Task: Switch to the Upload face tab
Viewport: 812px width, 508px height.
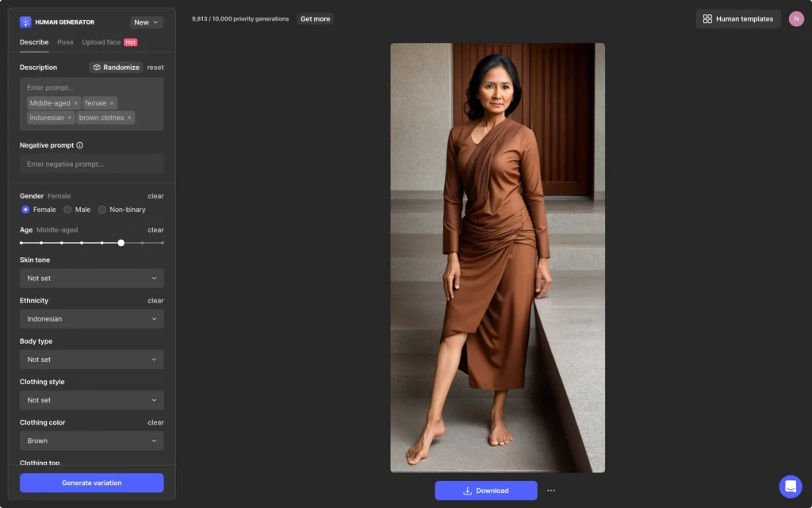Action: pyautogui.click(x=101, y=43)
